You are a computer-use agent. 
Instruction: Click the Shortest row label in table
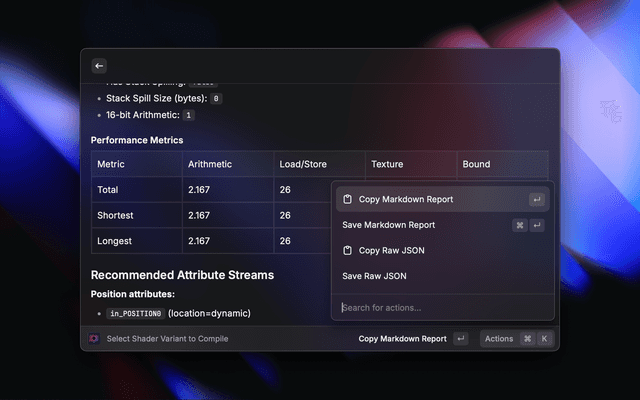[115, 215]
